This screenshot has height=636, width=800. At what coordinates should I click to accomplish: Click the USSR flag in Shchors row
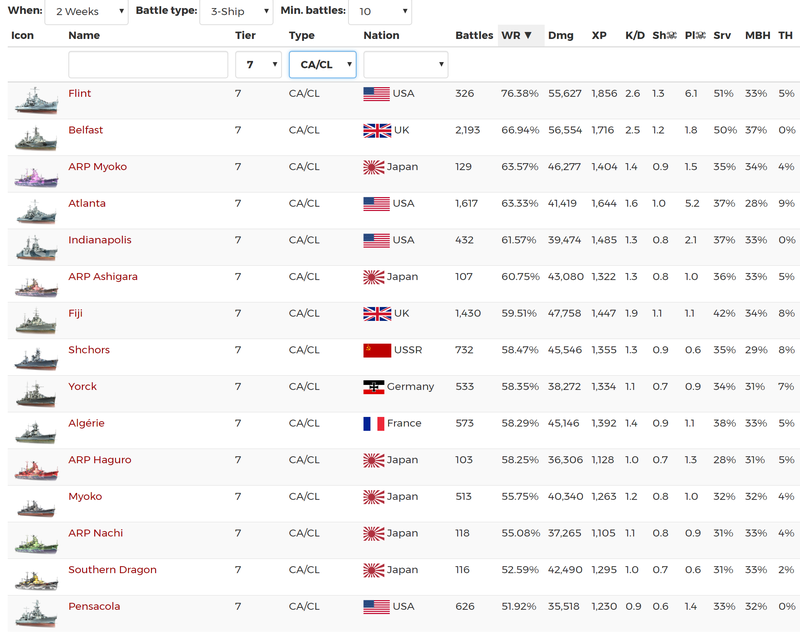376,351
